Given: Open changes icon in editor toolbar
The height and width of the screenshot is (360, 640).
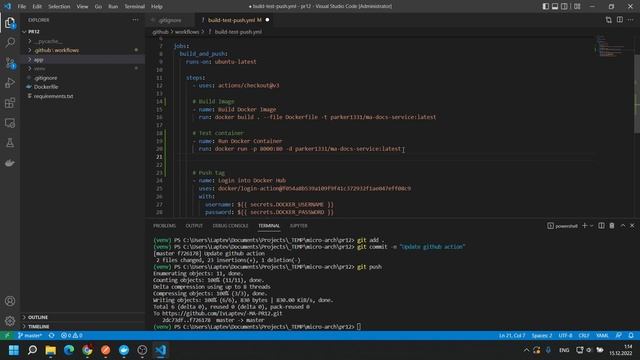Looking at the screenshot, I should click(609, 20).
